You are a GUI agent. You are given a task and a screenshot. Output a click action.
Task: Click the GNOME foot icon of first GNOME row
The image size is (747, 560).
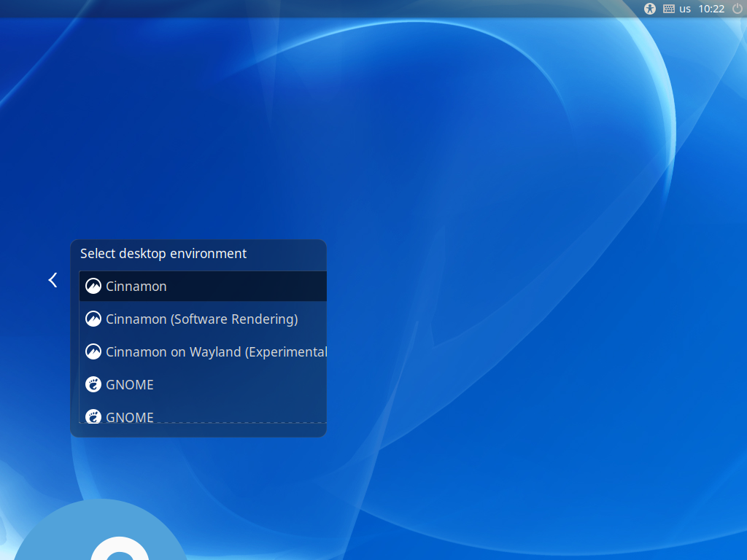click(93, 384)
